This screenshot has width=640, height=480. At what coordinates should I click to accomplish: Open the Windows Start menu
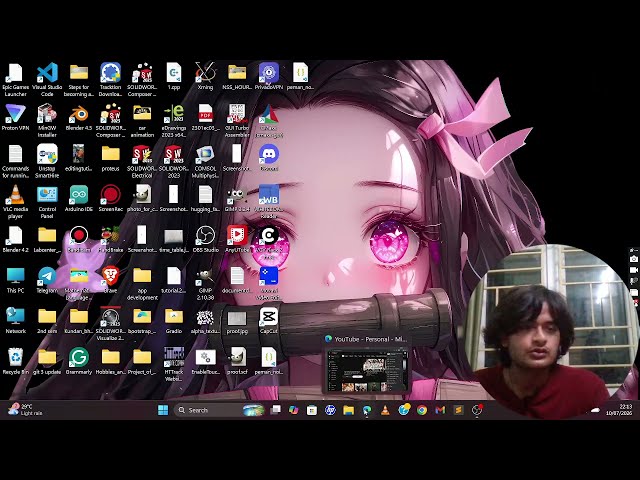[x=163, y=410]
